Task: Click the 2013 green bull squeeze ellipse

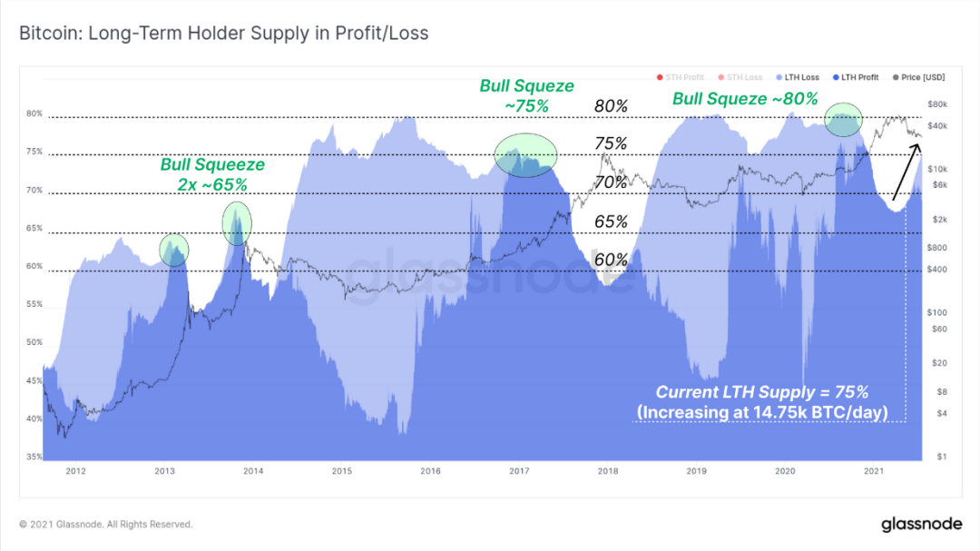Action: [173, 251]
